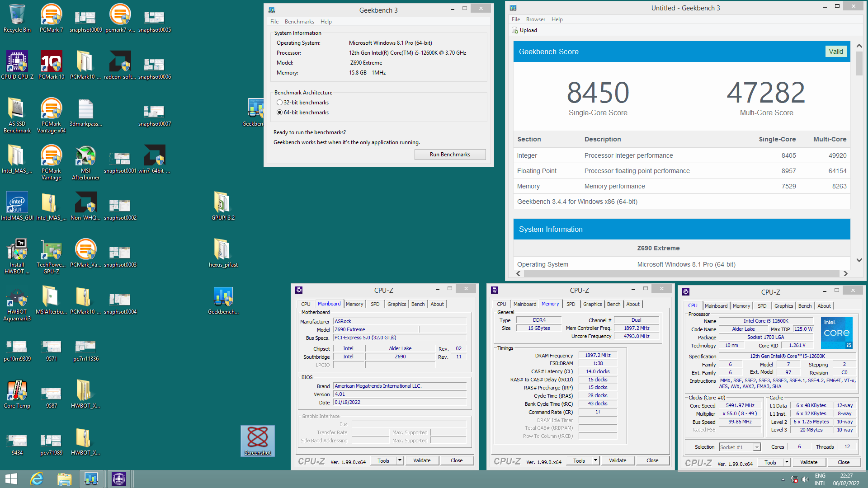Image resolution: width=868 pixels, height=488 pixels.
Task: Open Browser menu in Geekbench results window
Action: tap(536, 19)
